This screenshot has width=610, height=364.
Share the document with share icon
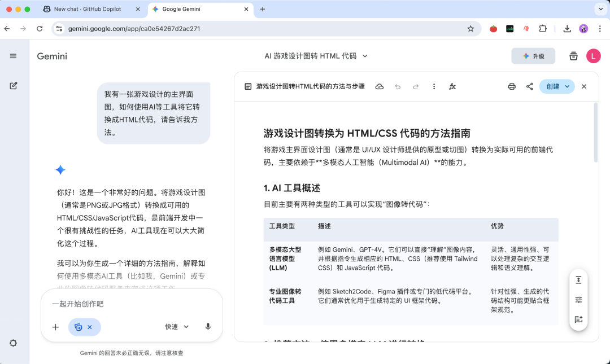[x=529, y=86]
